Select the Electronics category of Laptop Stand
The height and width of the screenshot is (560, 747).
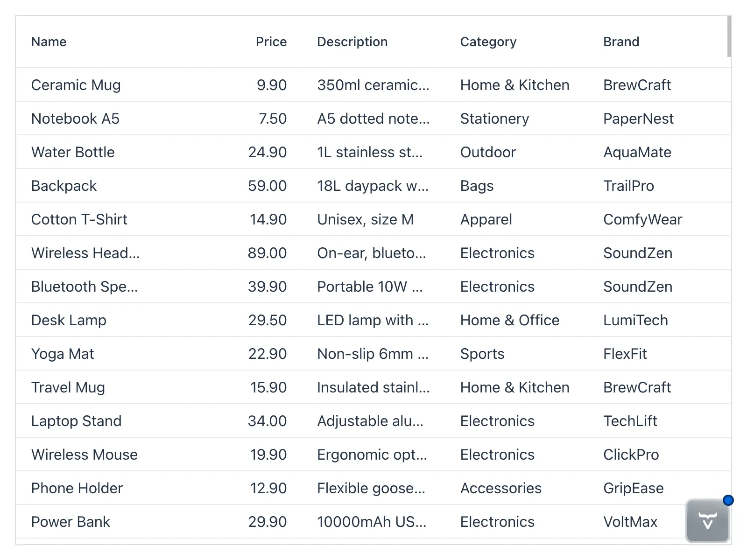click(497, 421)
